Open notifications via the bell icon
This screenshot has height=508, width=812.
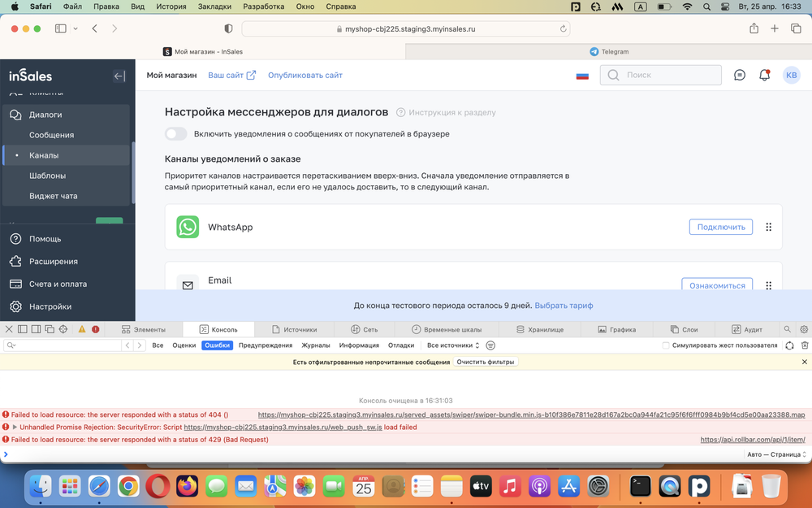pos(763,74)
